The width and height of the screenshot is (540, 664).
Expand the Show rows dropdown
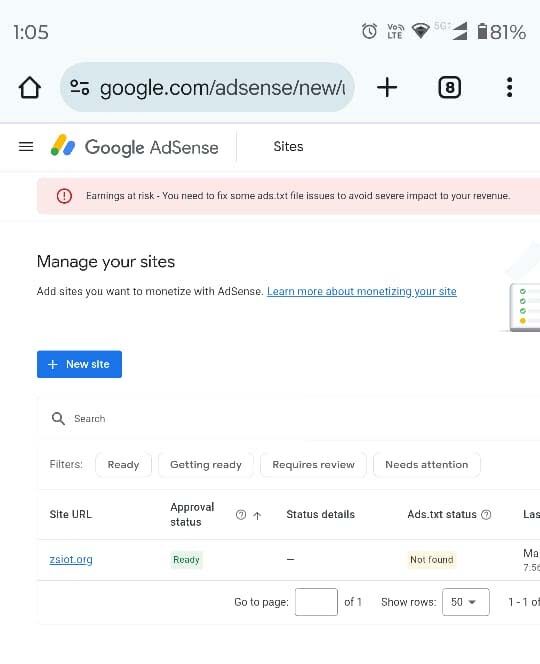pos(465,602)
